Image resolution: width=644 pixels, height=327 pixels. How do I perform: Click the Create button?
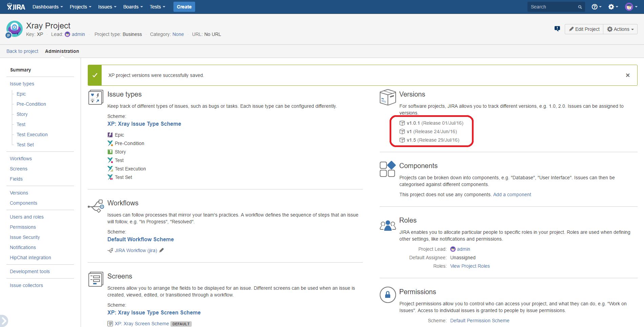184,7
